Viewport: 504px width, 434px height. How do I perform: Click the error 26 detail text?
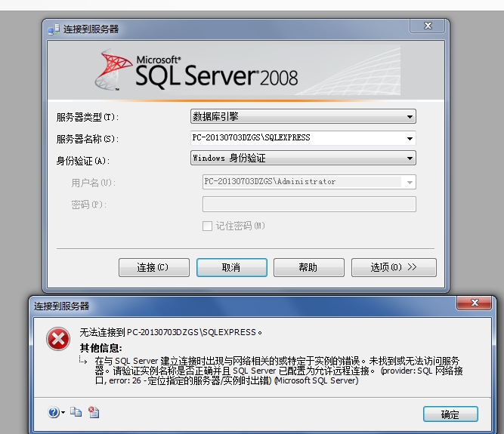tap(279, 371)
